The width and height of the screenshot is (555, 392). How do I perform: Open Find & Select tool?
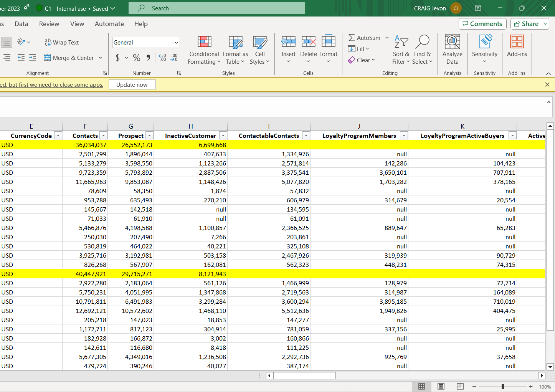(422, 51)
